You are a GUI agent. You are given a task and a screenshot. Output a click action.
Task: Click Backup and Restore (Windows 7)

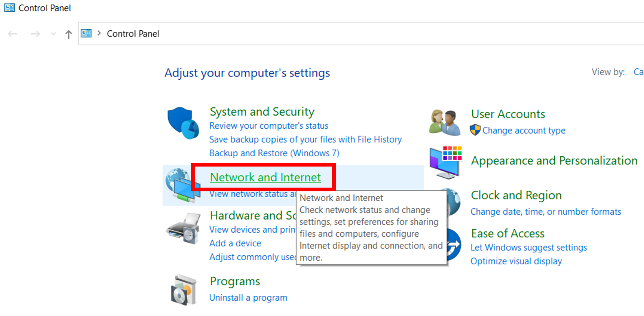pos(274,153)
